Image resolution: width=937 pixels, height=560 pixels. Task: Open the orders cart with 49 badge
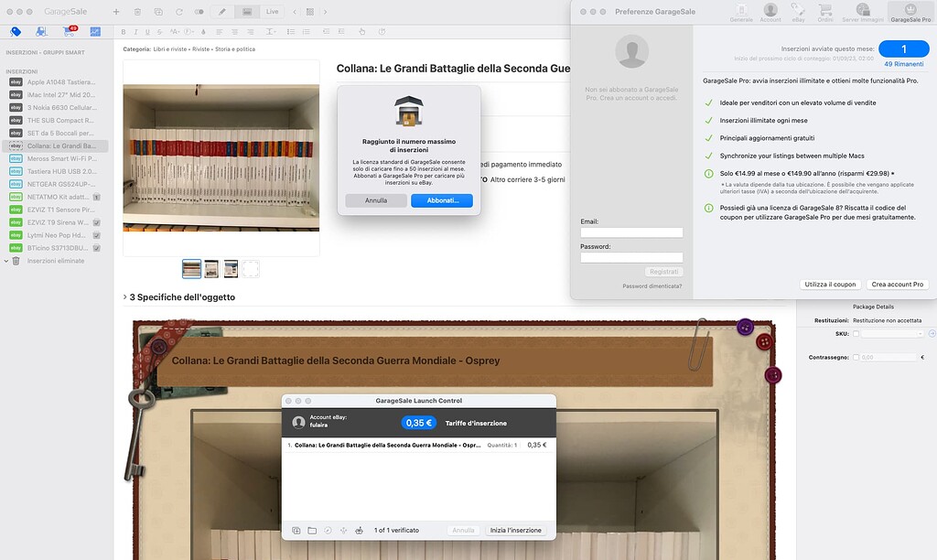point(70,31)
